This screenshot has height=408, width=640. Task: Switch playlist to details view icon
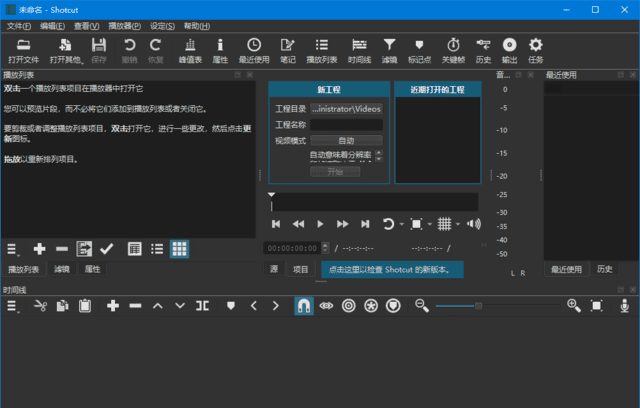click(135, 249)
